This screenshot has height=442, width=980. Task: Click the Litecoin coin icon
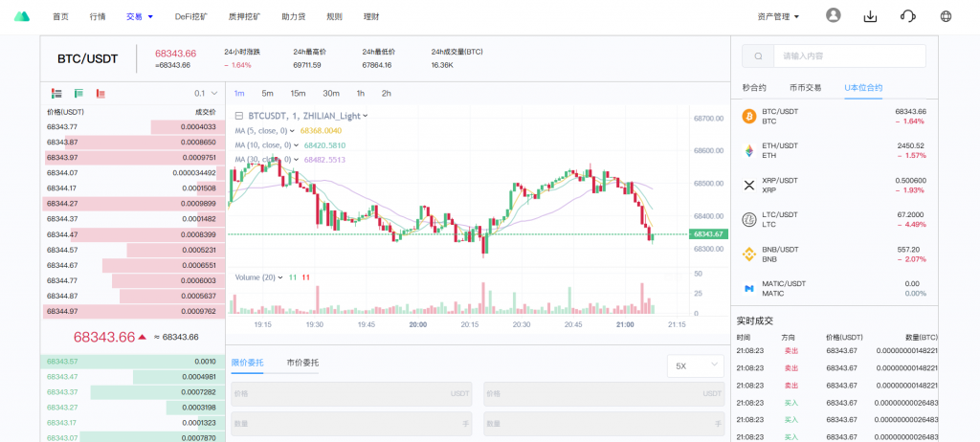point(748,219)
